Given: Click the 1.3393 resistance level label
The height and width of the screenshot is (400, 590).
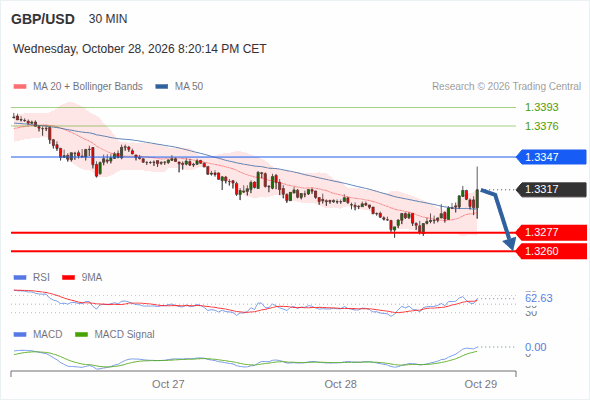Looking at the screenshot, I should (x=541, y=107).
